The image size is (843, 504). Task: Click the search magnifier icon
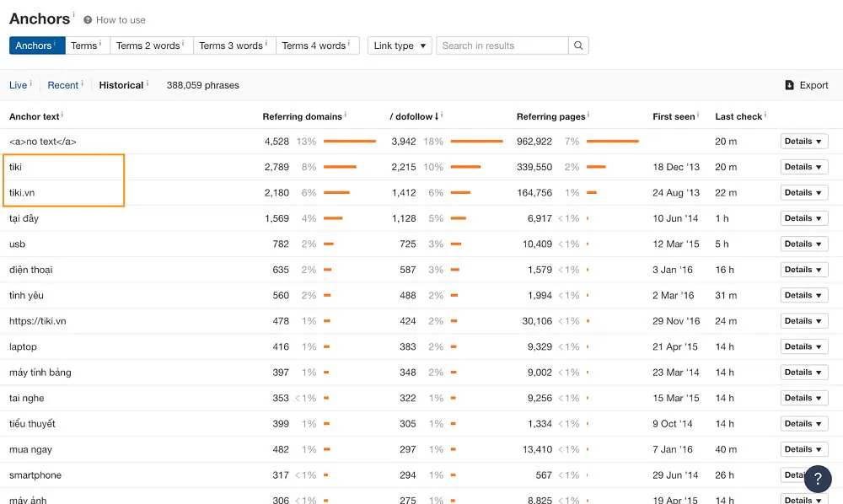point(578,46)
